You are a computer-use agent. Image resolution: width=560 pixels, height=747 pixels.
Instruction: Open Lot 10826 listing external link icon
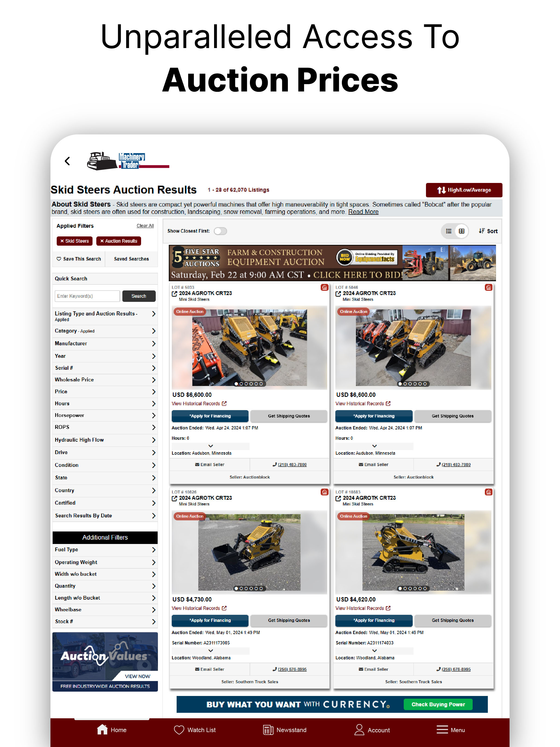pyautogui.click(x=174, y=498)
